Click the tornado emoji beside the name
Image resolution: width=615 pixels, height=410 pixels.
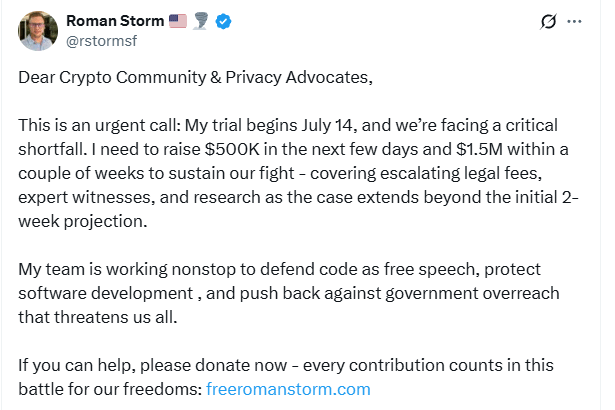[203, 22]
